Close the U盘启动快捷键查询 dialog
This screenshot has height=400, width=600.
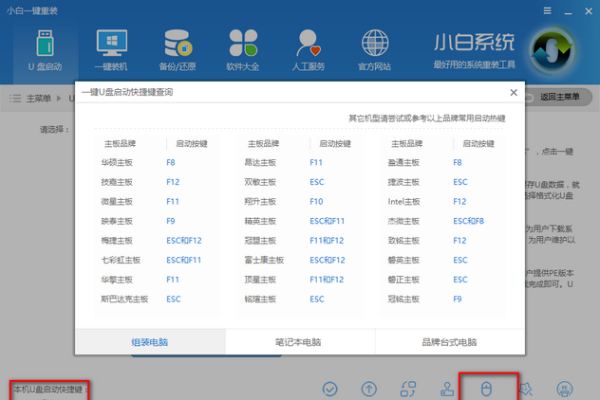[514, 92]
